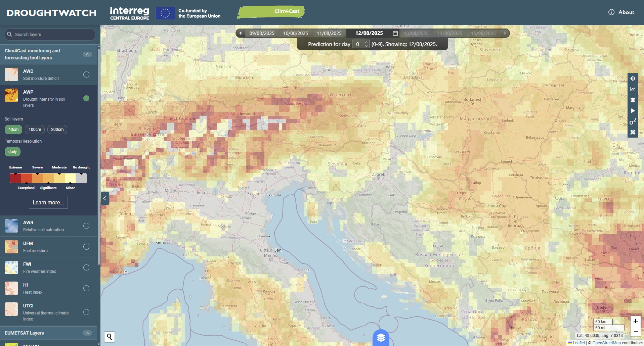644x346 pixels.
Task: Select the 11/08/2025 date tab
Action: tap(329, 33)
